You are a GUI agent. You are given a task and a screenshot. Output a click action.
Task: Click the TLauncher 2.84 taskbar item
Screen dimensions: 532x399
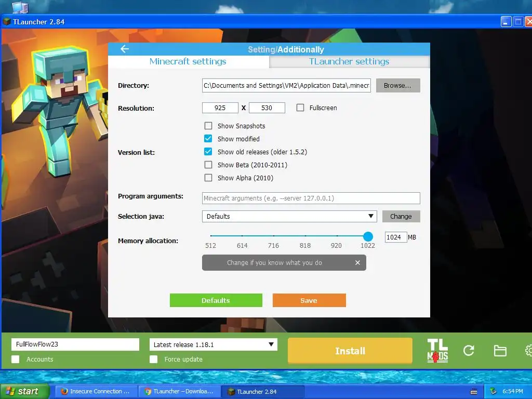click(262, 392)
